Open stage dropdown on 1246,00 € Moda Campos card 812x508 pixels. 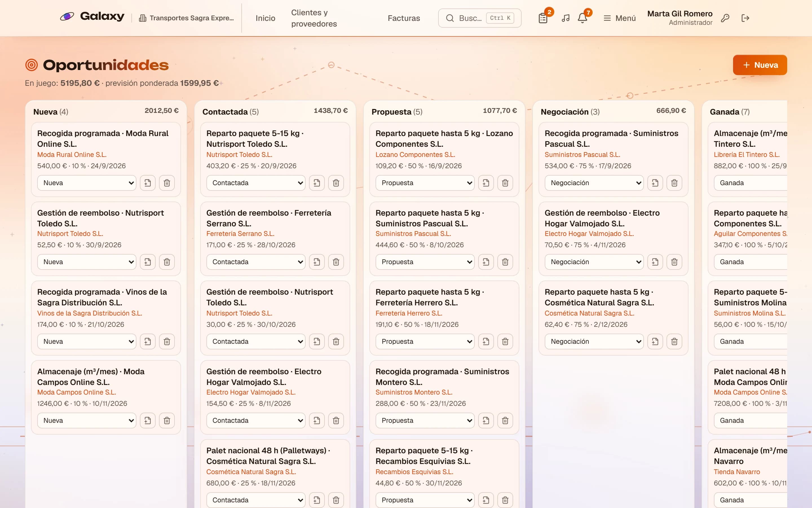87,420
